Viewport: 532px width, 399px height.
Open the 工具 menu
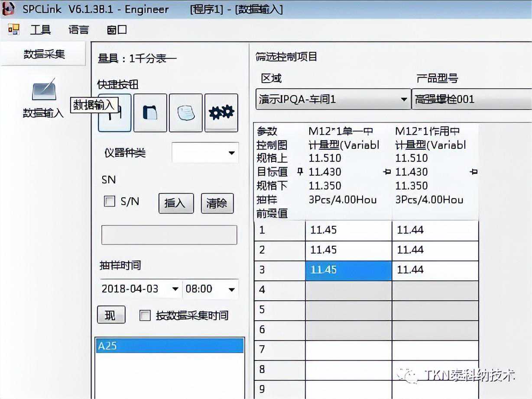[x=40, y=29]
